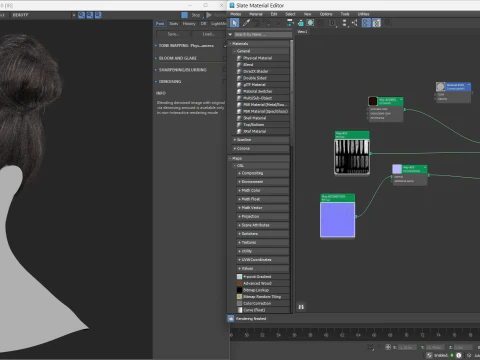Click the light purple swatch on normal node
Image resolution: width=480 pixels, height=360 pixels.
tap(397, 169)
